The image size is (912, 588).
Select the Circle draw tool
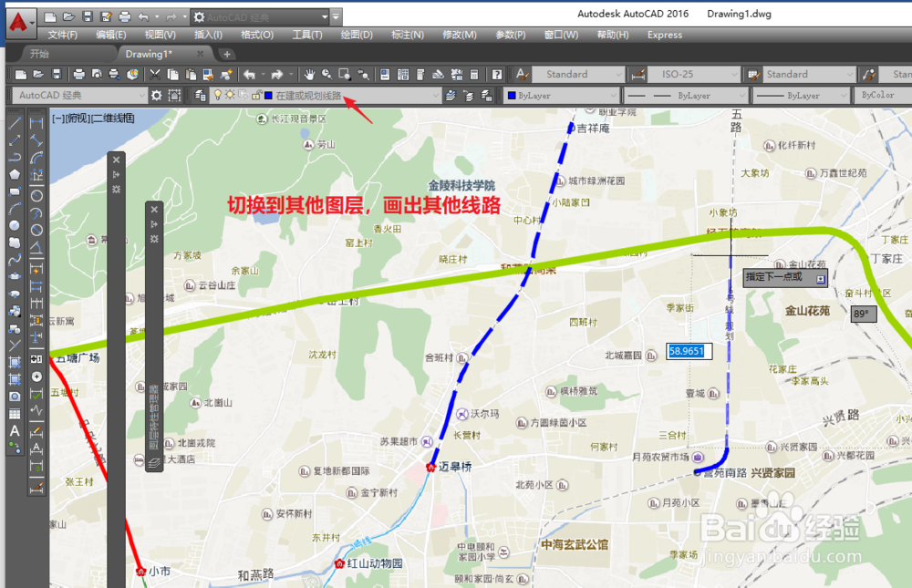click(x=16, y=225)
